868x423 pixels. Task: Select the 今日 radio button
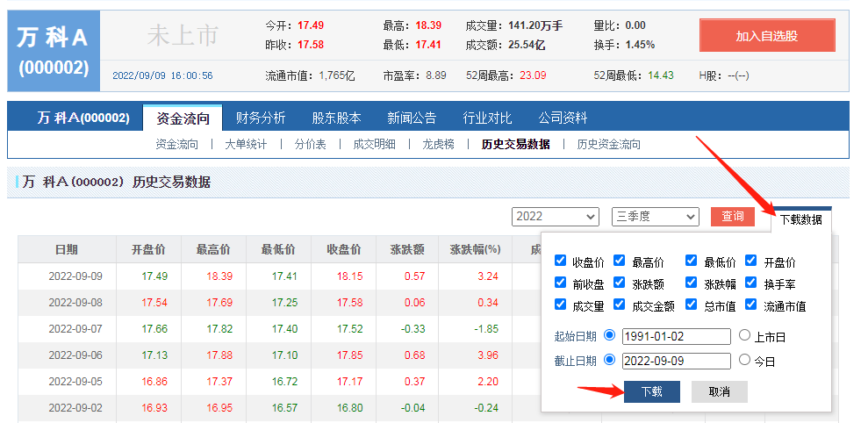click(744, 360)
